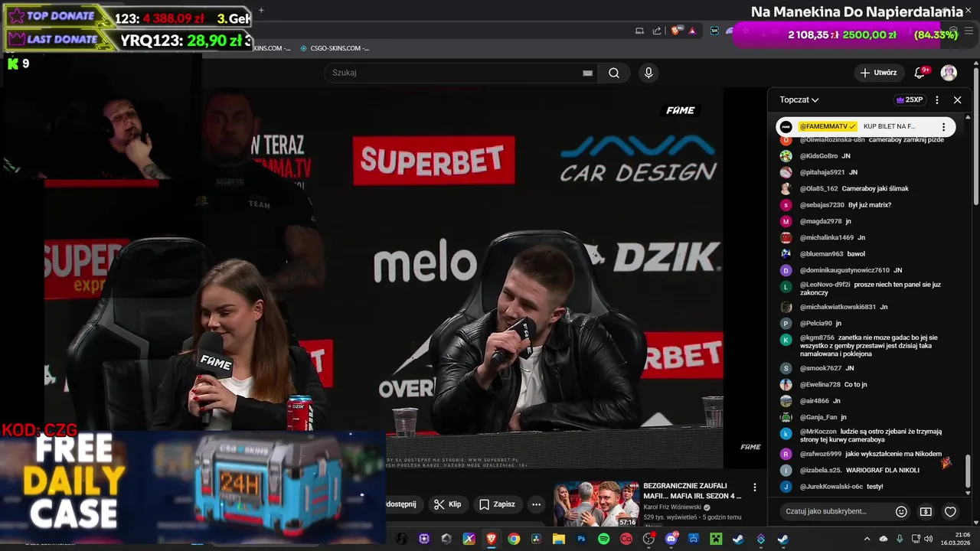Image resolution: width=980 pixels, height=551 pixels.
Task: Open the on-screen keyboard icon in the search box
Action: click(587, 73)
